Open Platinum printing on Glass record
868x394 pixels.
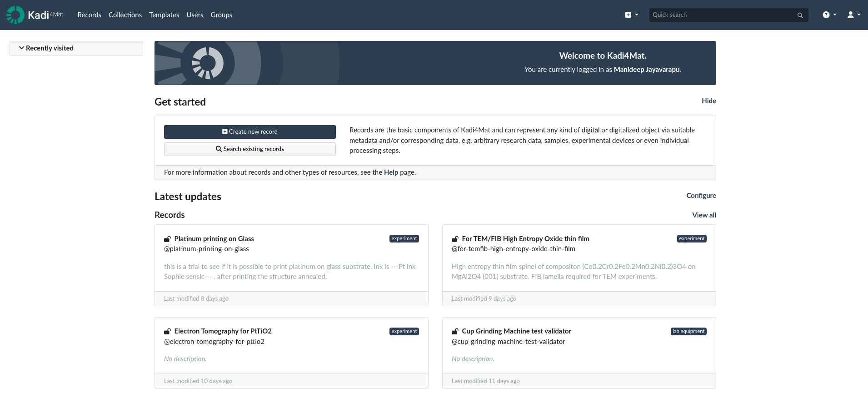[214, 239]
